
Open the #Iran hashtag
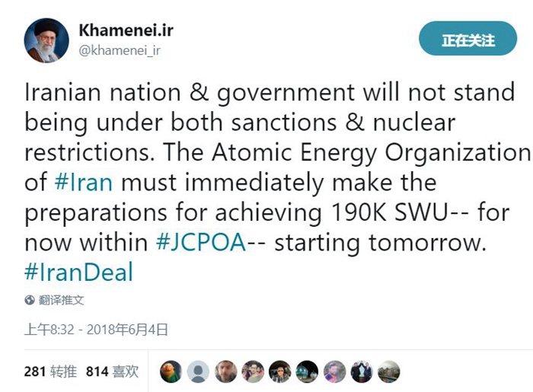84,183
